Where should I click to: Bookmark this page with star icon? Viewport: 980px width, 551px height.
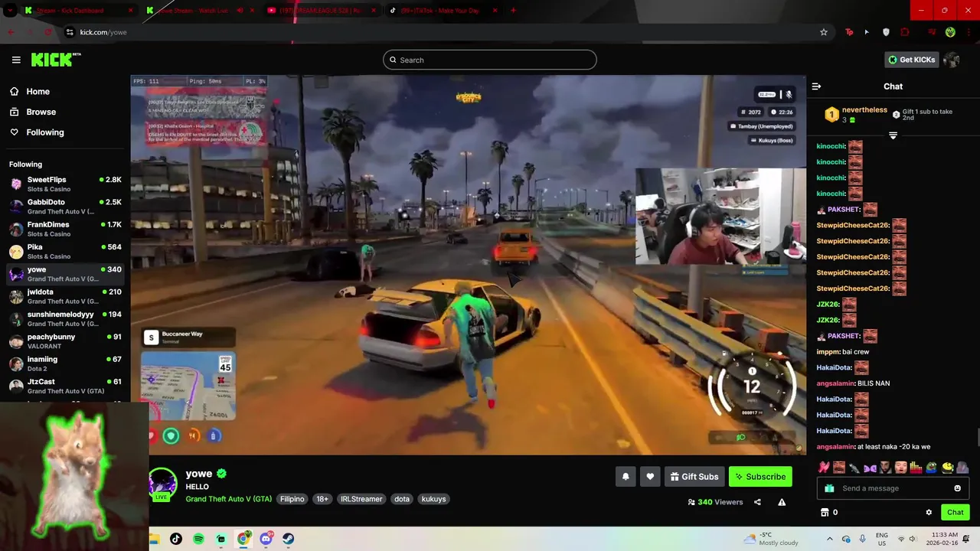coord(824,32)
